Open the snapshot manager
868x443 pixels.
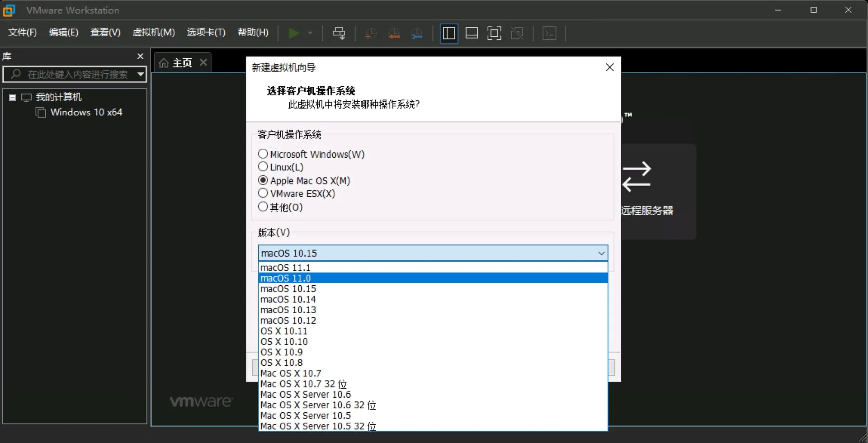coord(417,33)
